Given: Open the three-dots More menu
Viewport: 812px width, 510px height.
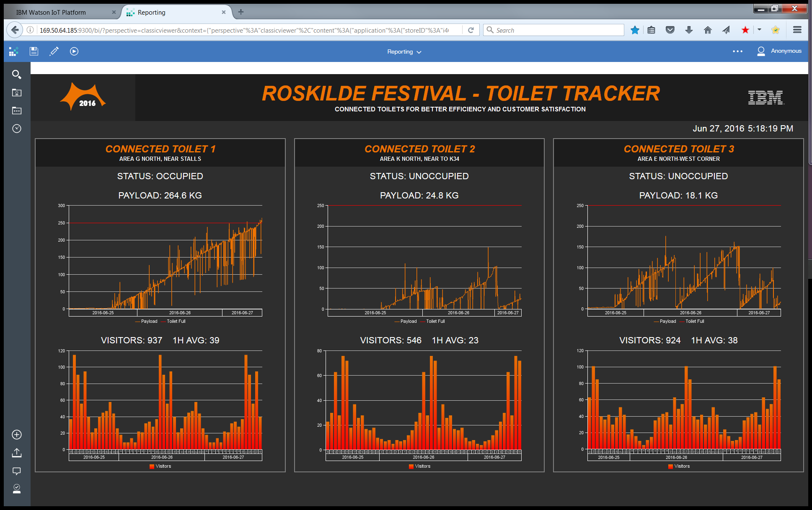Looking at the screenshot, I should (x=737, y=51).
